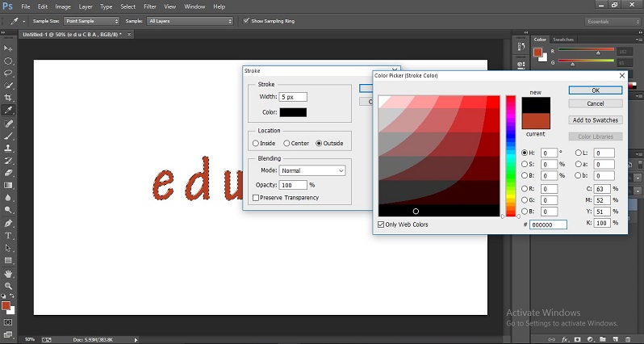This screenshot has width=644, height=344.
Task: Toggle Show Sampling Ring checkbox
Action: pyautogui.click(x=246, y=20)
